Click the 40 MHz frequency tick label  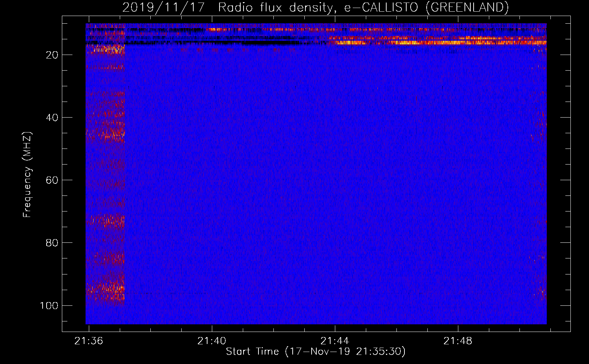[x=52, y=118]
